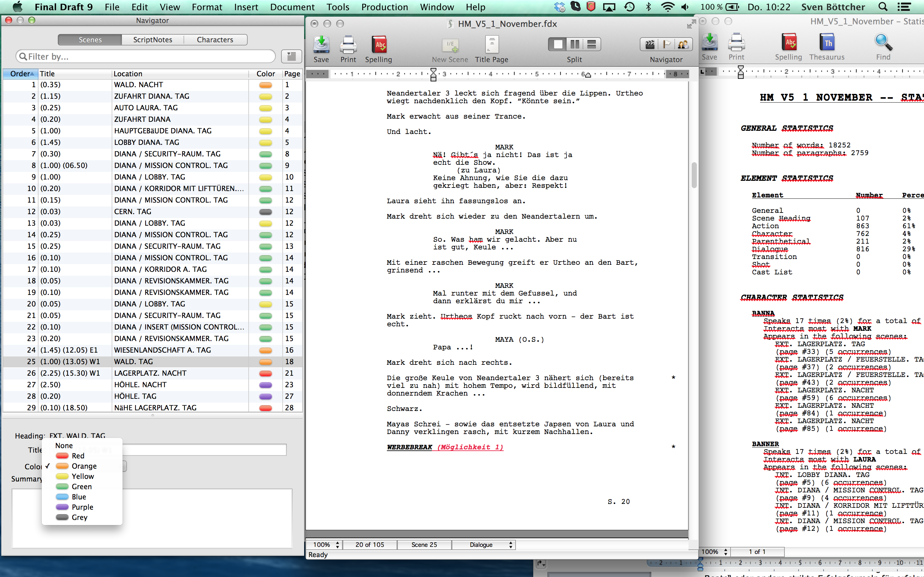
Task: Switch to the ScriptNotes tab in Navigator
Action: tap(153, 40)
